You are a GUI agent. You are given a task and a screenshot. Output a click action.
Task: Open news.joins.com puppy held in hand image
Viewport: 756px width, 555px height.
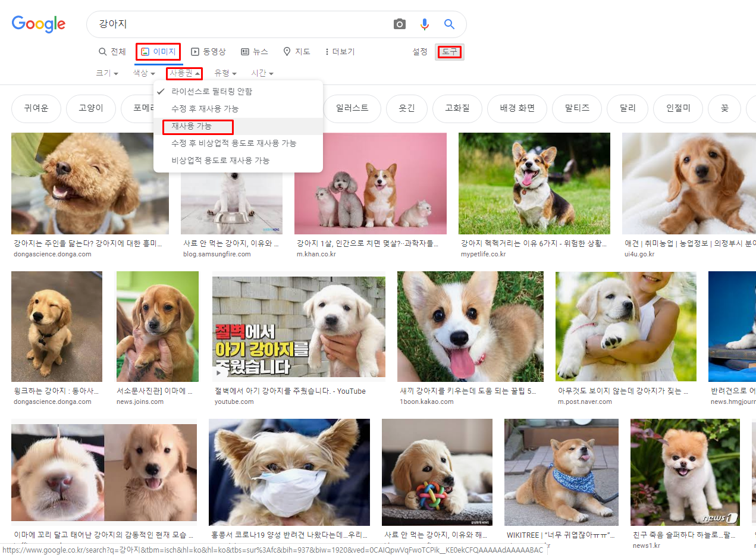click(158, 327)
